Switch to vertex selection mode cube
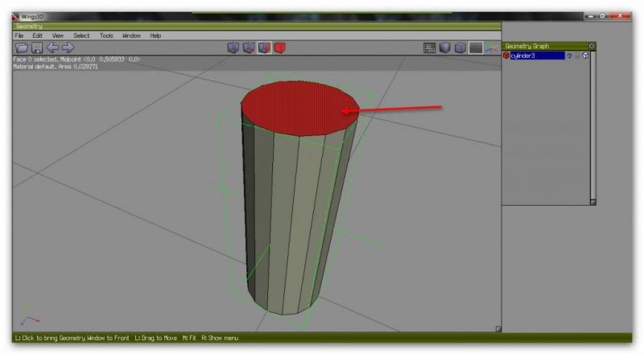644x354 pixels. click(233, 48)
